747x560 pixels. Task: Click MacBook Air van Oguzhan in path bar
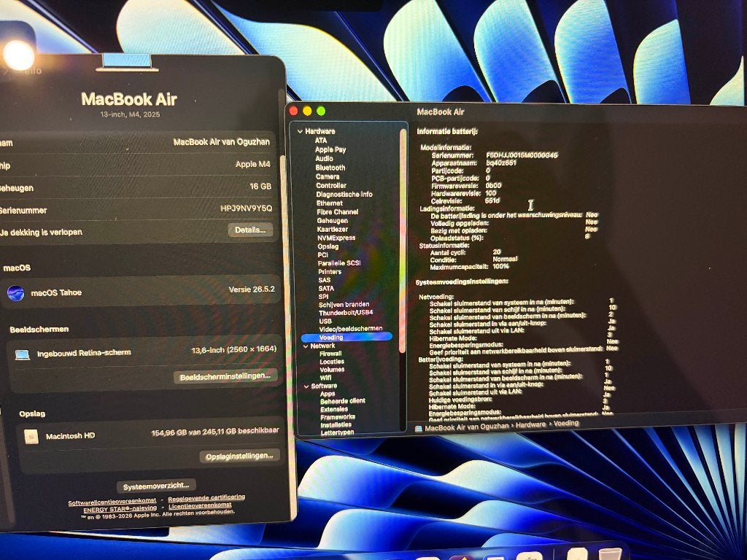click(x=466, y=427)
